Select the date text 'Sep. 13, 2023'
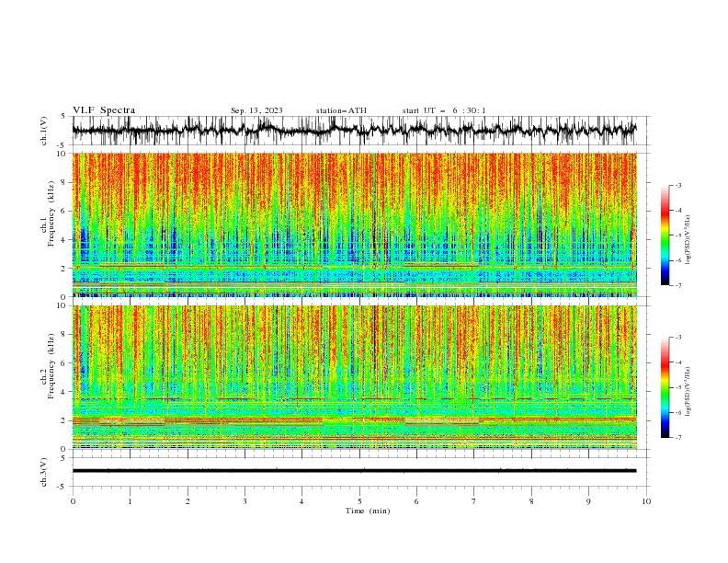Screen dimensions: 728x563 [x=256, y=110]
